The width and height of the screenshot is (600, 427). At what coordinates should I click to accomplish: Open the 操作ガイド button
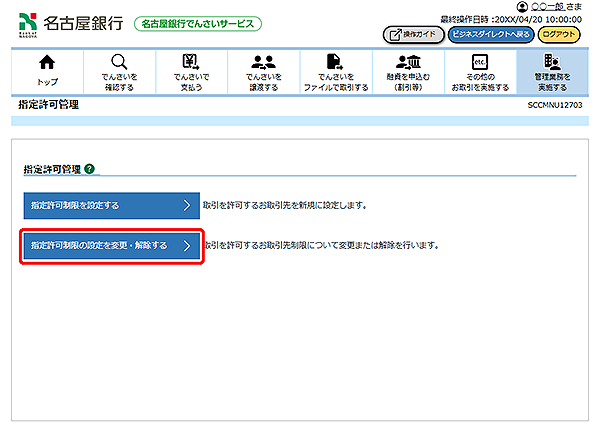[x=412, y=34]
